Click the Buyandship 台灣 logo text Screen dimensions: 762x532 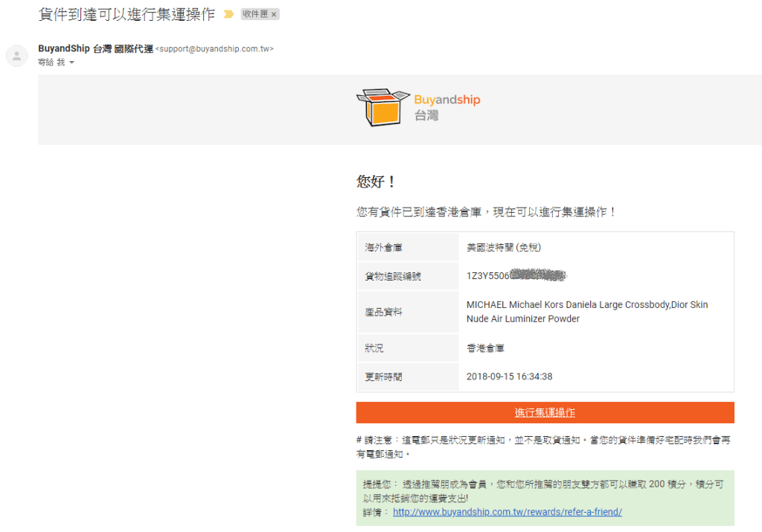tap(446, 108)
